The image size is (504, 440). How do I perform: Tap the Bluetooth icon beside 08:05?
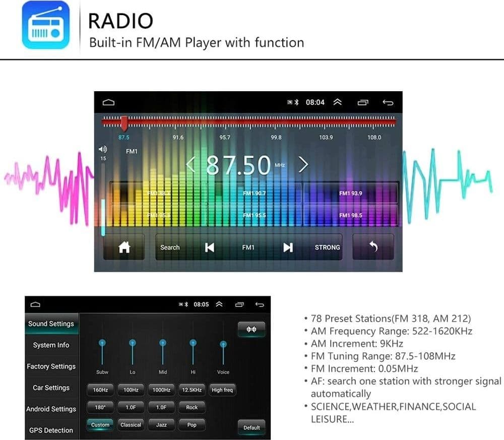tap(186, 304)
